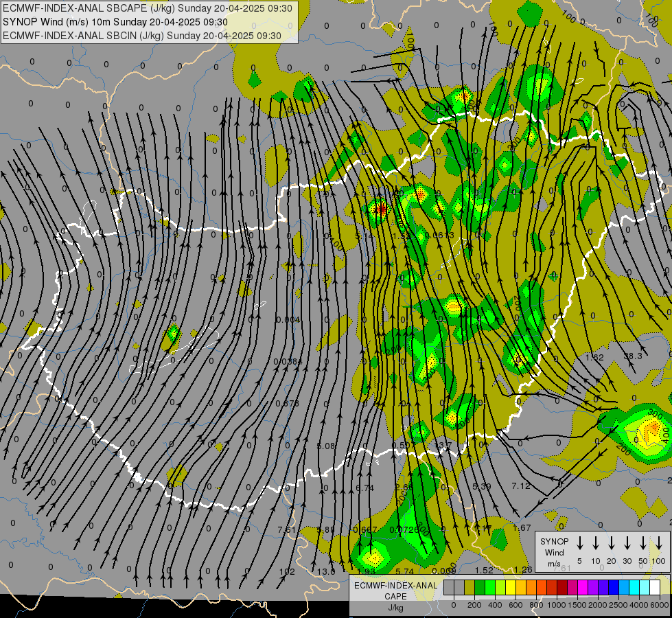Click the '1.93' value on the map
Viewport: 672px width, 618px height.
coord(366,572)
